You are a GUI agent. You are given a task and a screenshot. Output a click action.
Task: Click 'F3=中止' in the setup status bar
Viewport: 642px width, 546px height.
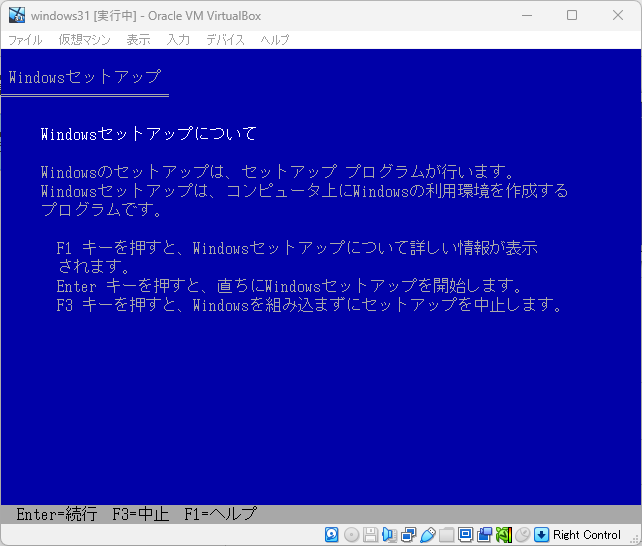[x=140, y=514]
